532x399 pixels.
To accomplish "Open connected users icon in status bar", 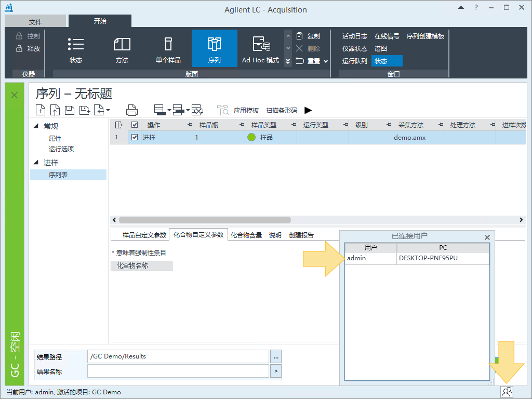I will point(507,392).
